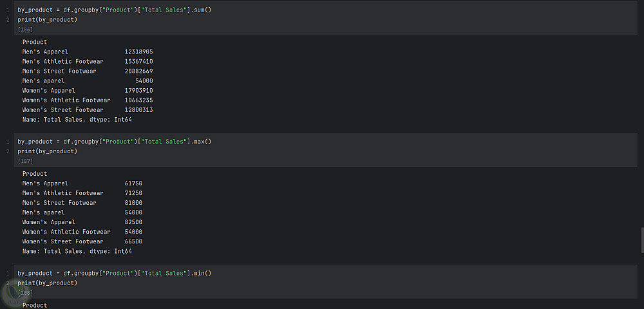Image resolution: width=644 pixels, height=309 pixels.
Task: Click the sum value 20882669 for Men's Street Footwear
Action: click(x=138, y=71)
